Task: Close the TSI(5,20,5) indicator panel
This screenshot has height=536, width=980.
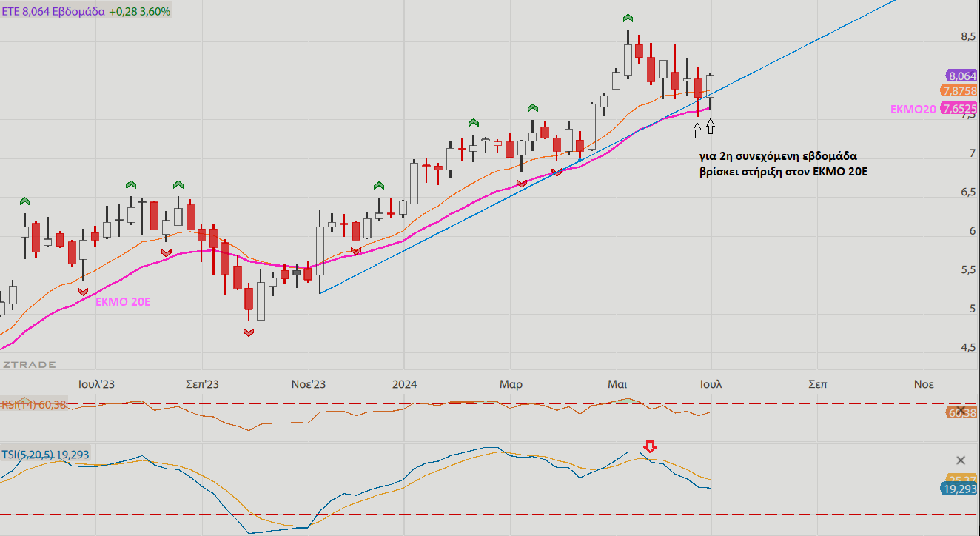Action: pos(961,460)
